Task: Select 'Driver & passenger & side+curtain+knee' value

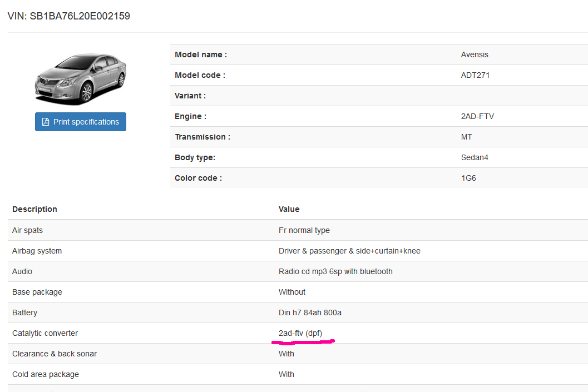Action: coord(349,251)
